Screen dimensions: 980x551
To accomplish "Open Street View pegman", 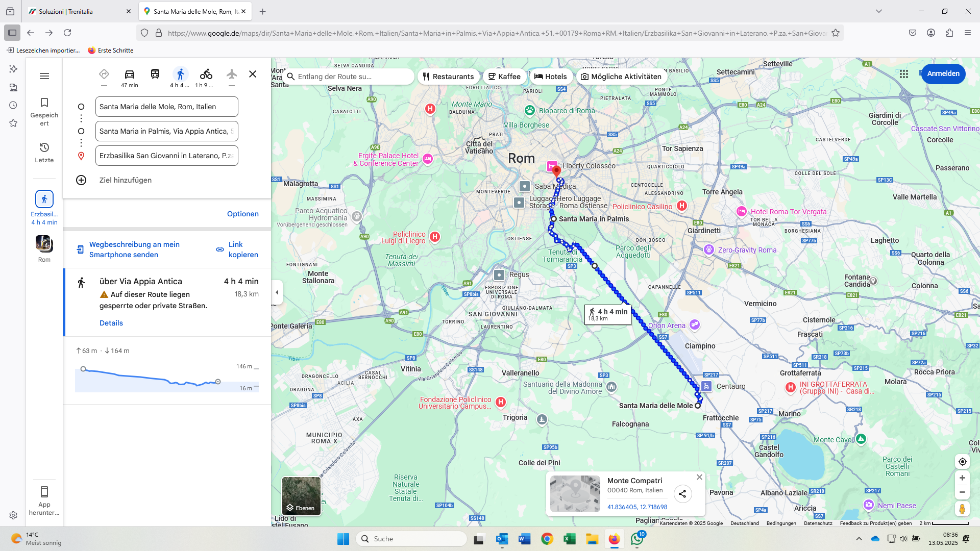I will click(x=962, y=509).
